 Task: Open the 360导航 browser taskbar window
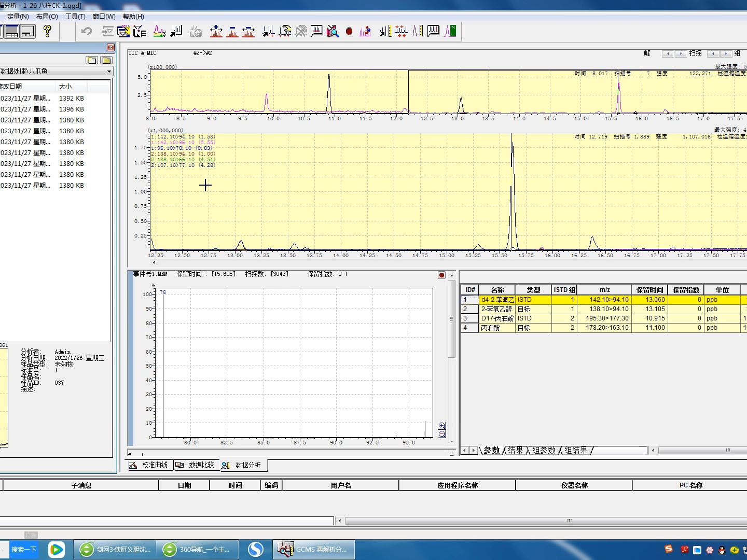point(198,550)
